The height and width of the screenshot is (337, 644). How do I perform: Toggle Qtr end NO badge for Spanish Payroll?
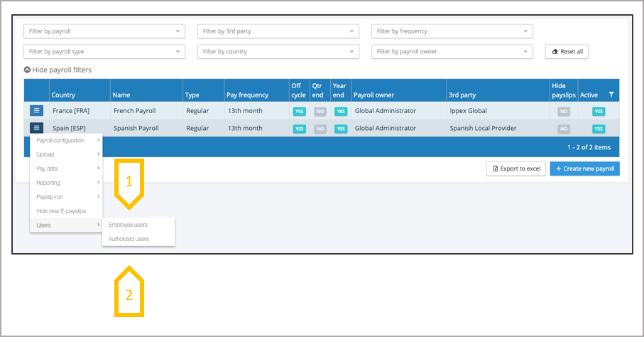tap(320, 129)
